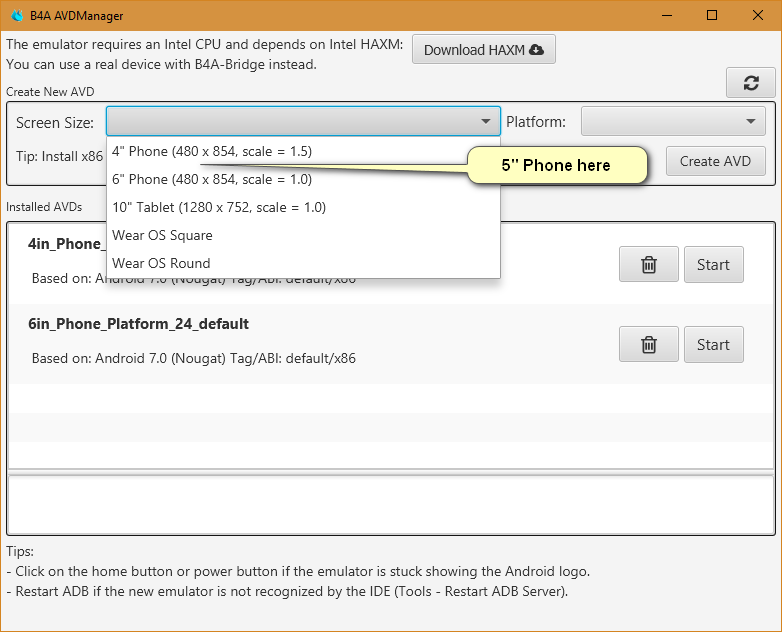This screenshot has height=632, width=782.
Task: Click the B4A app icon in the title bar
Action: click(17, 15)
